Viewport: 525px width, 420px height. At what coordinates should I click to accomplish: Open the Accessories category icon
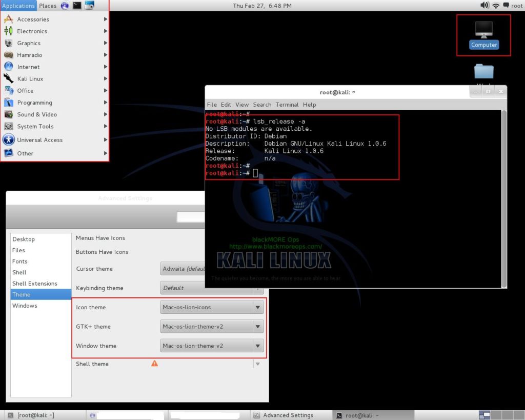[8, 19]
